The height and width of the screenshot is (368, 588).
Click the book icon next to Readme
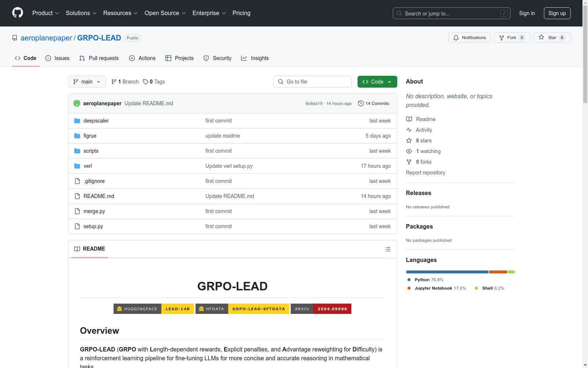point(409,119)
